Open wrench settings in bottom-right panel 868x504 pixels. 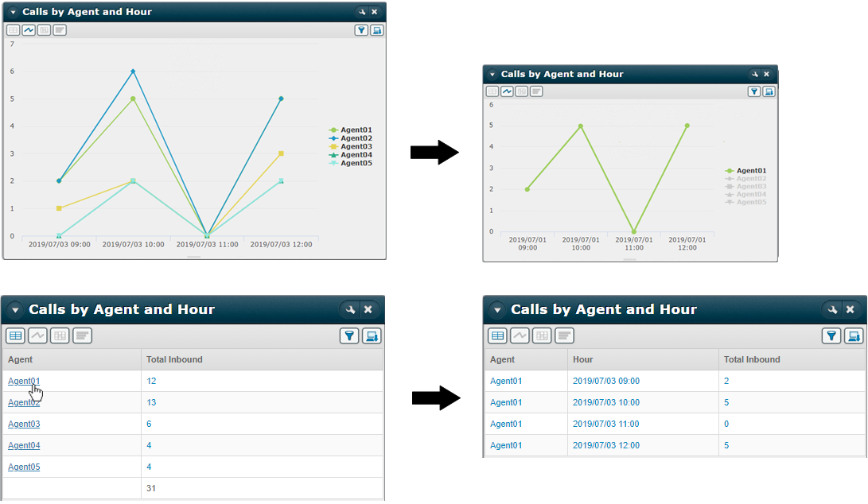click(834, 309)
